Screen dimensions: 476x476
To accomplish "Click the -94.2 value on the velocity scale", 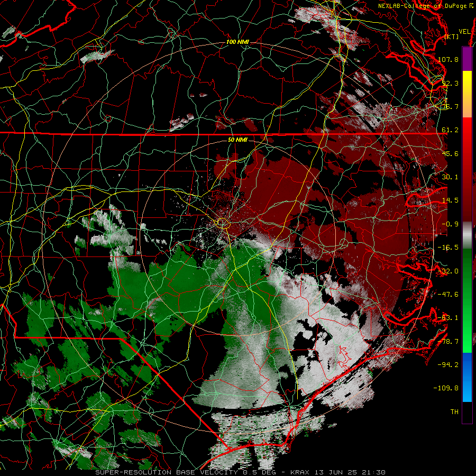I will click(x=448, y=365).
